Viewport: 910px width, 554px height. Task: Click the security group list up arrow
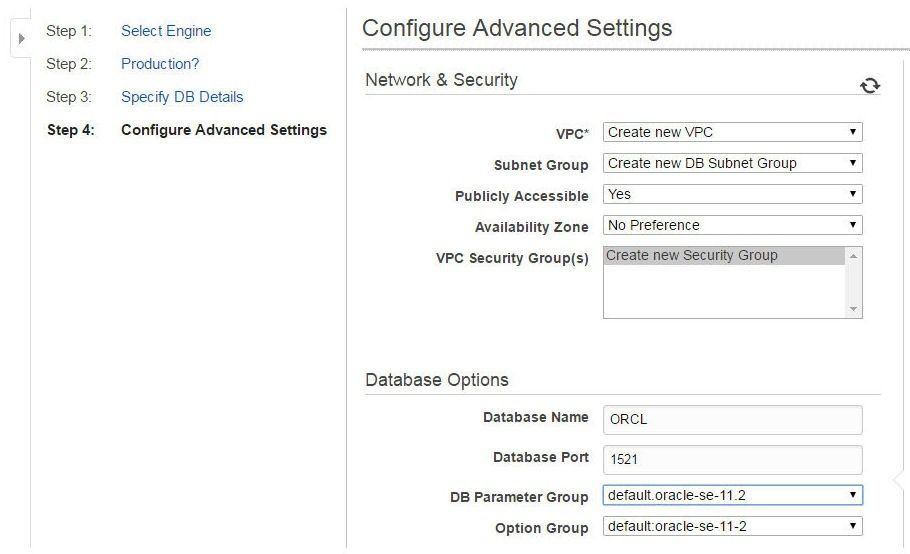(x=853, y=256)
